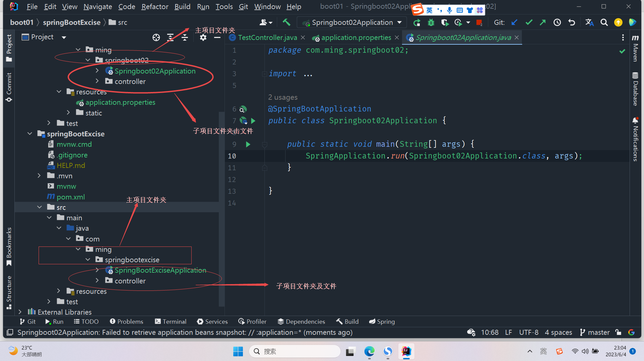Expand the static folder

68,112
